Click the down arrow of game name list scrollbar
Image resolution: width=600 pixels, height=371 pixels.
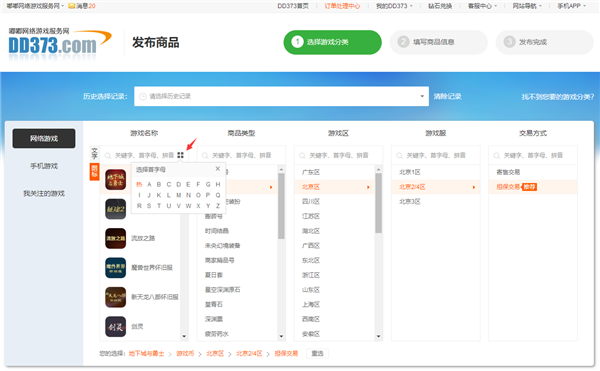point(184,337)
